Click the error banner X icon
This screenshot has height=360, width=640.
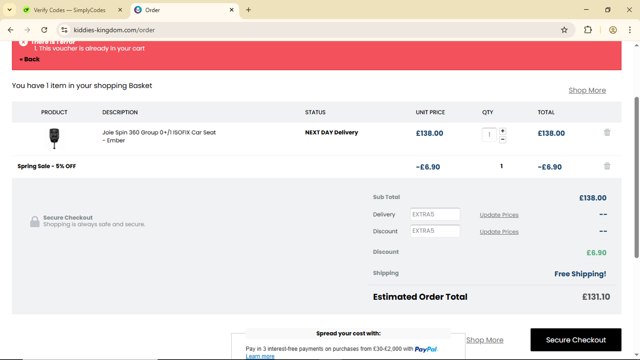coord(23,42)
